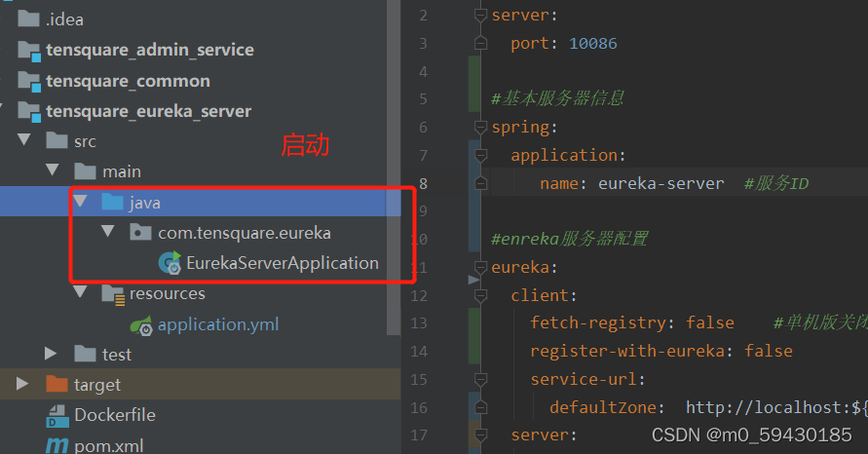The width and height of the screenshot is (868, 454).
Task: Click the name value eureka-server
Action: 660,183
